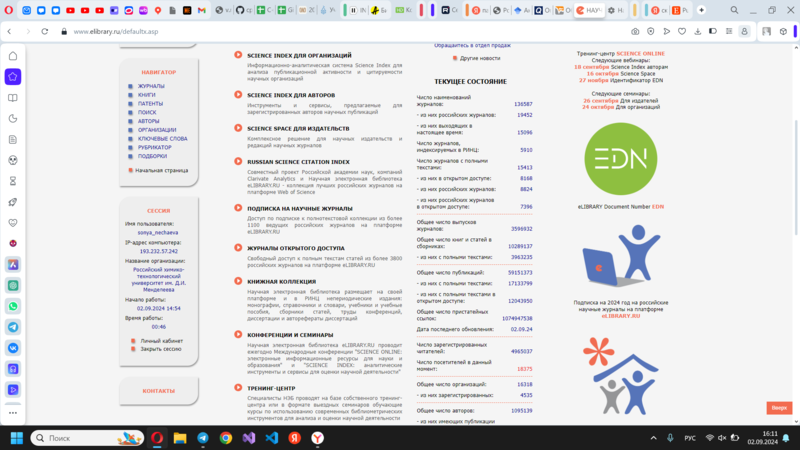Show hidden tray icons chevron
Image resolution: width=800 pixels, height=450 pixels.
click(x=654, y=438)
